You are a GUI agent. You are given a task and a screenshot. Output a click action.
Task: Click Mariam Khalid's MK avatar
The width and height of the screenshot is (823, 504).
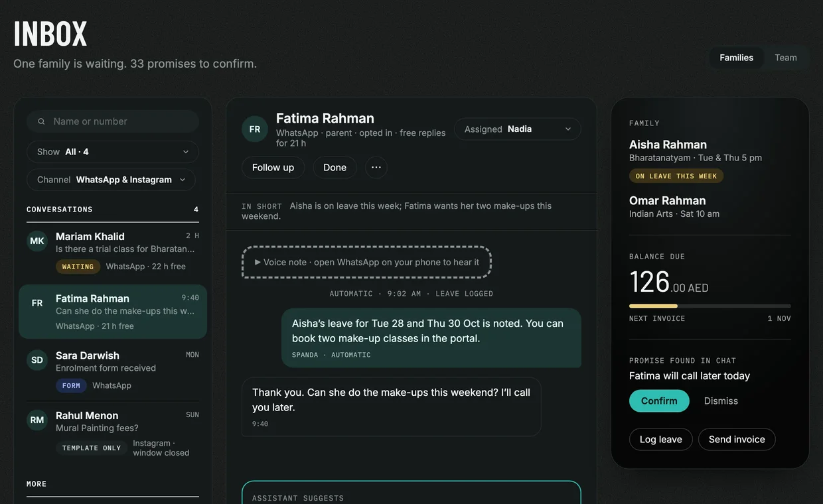(x=37, y=241)
